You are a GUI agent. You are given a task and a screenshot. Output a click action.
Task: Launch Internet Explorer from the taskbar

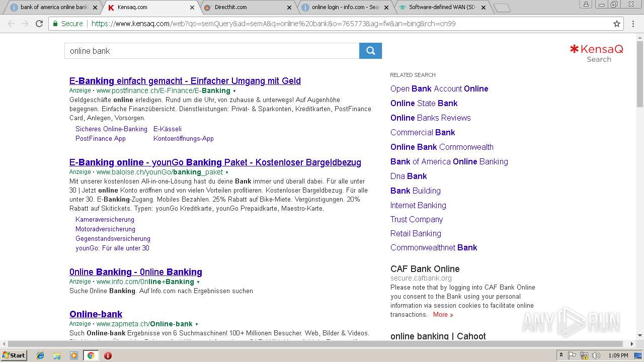pyautogui.click(x=40, y=355)
